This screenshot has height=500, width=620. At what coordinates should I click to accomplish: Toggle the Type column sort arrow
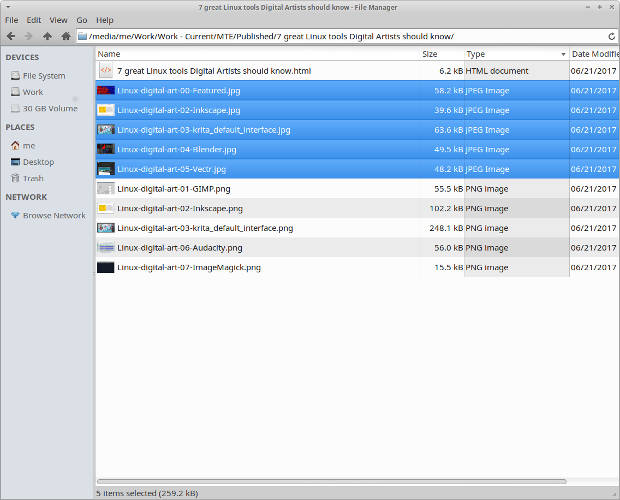563,55
